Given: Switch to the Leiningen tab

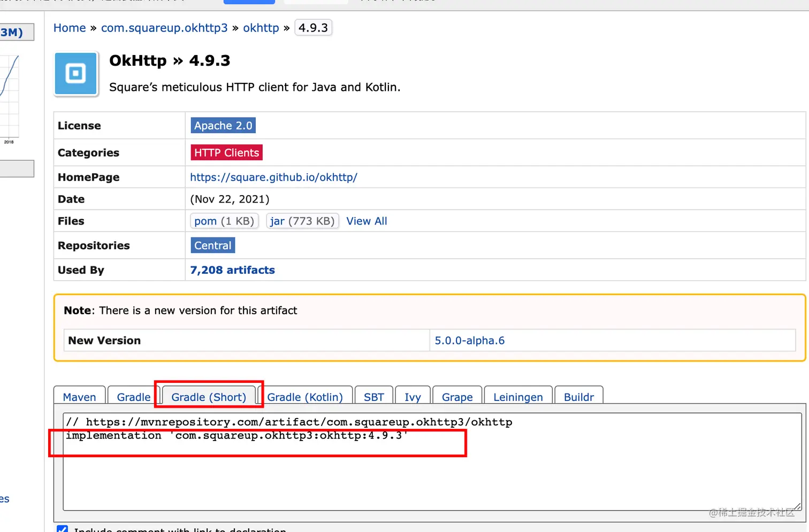Looking at the screenshot, I should (x=518, y=396).
